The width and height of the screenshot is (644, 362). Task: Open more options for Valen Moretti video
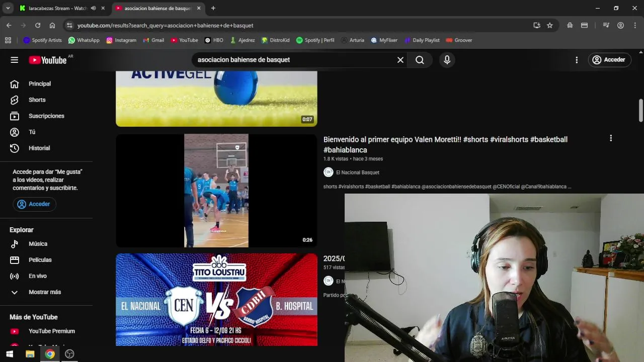point(611,138)
